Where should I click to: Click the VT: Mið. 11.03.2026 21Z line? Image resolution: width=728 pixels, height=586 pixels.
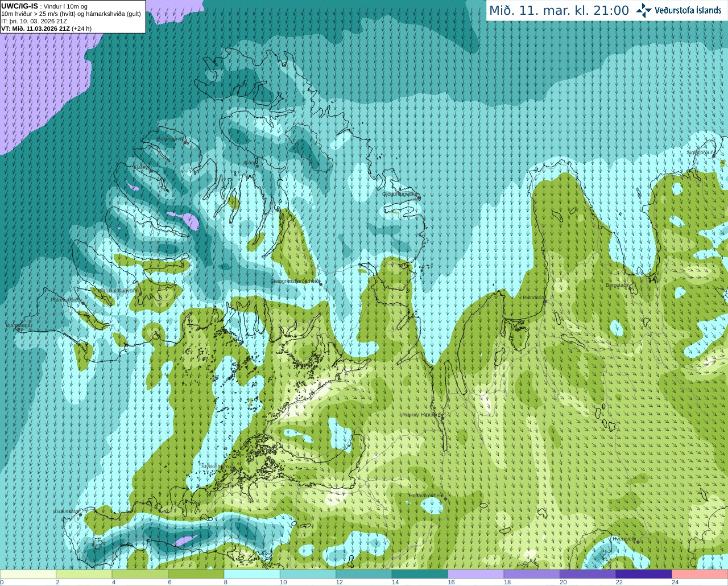(46, 28)
